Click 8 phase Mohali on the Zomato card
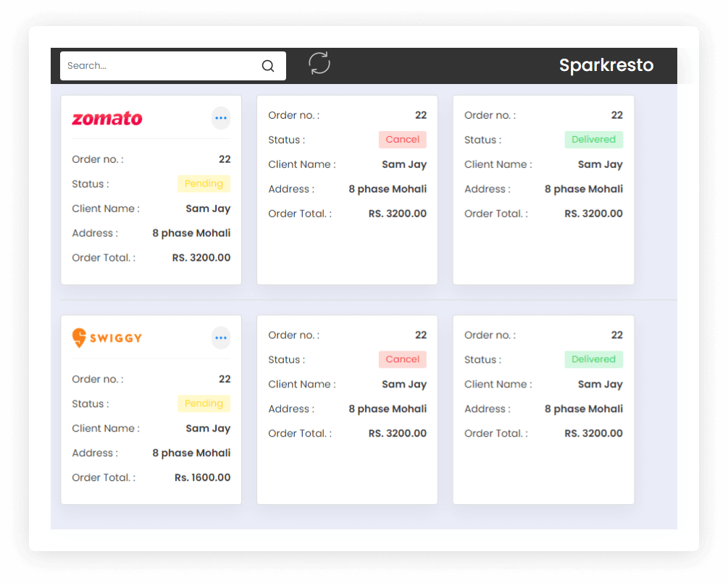This screenshot has width=728, height=583. tap(191, 233)
